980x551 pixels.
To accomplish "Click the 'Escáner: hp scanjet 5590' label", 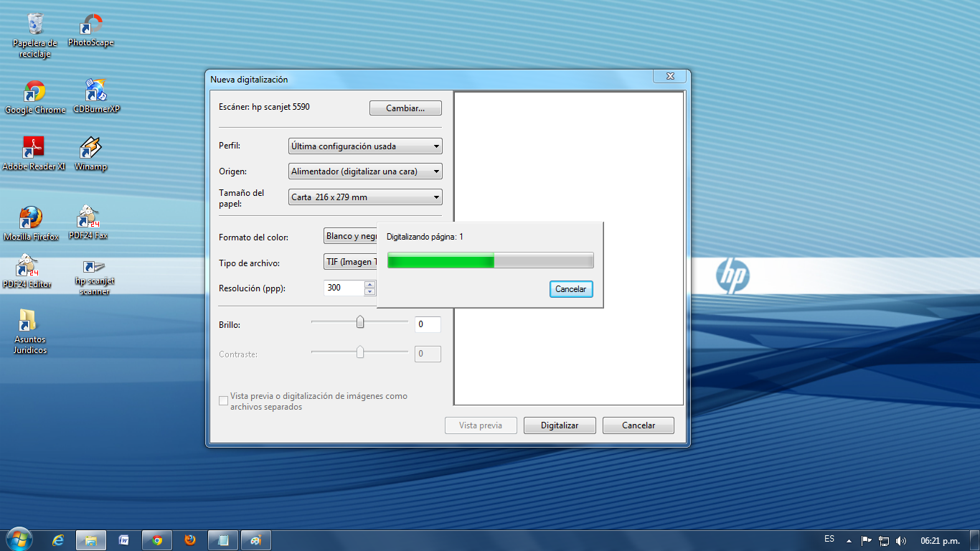I will 264,107.
